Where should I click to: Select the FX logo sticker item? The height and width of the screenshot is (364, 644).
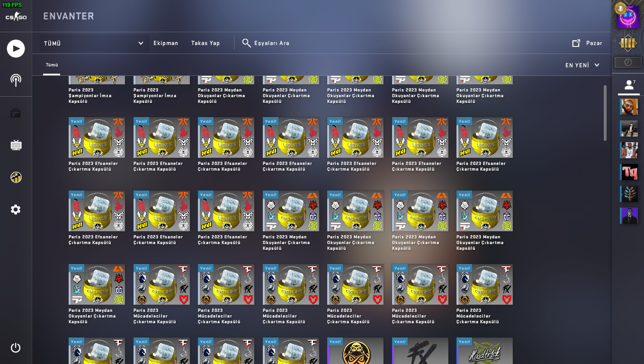pyautogui.click(x=420, y=351)
